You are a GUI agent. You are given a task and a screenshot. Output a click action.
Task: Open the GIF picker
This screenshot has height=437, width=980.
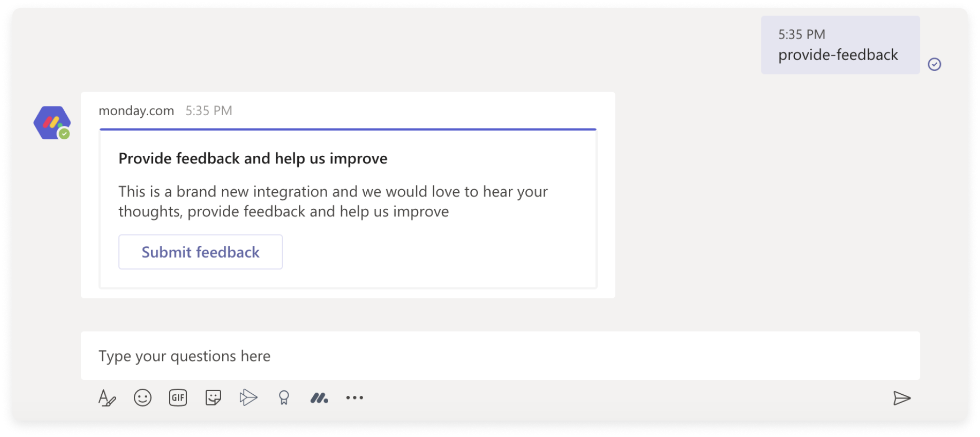coord(178,398)
